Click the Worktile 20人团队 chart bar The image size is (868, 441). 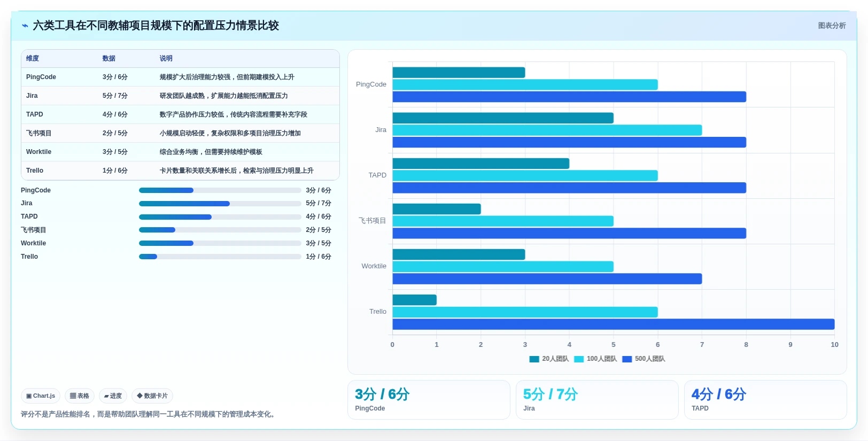coord(459,254)
